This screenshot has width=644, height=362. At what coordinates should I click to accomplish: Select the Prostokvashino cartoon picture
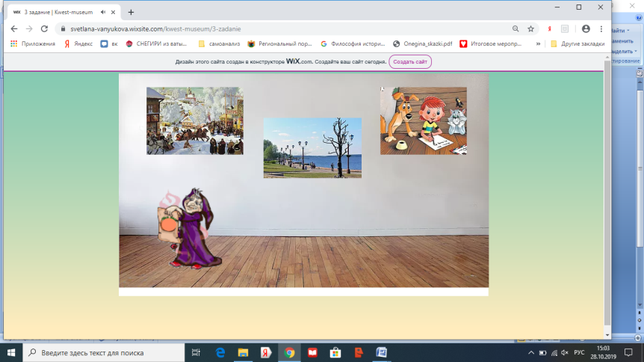(424, 121)
